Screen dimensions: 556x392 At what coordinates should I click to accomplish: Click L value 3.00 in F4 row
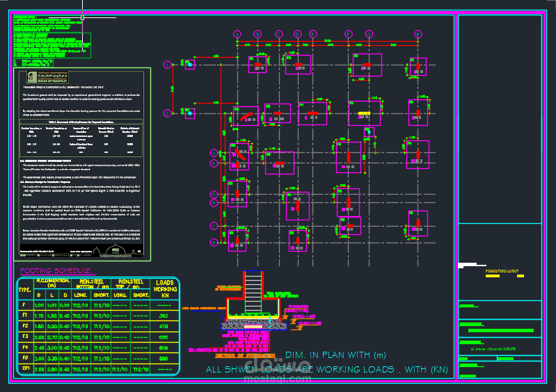(51, 348)
